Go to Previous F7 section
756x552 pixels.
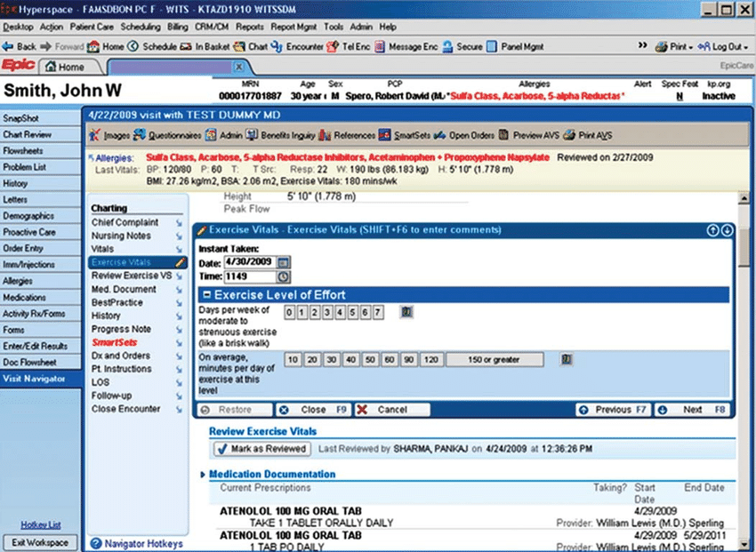point(613,410)
